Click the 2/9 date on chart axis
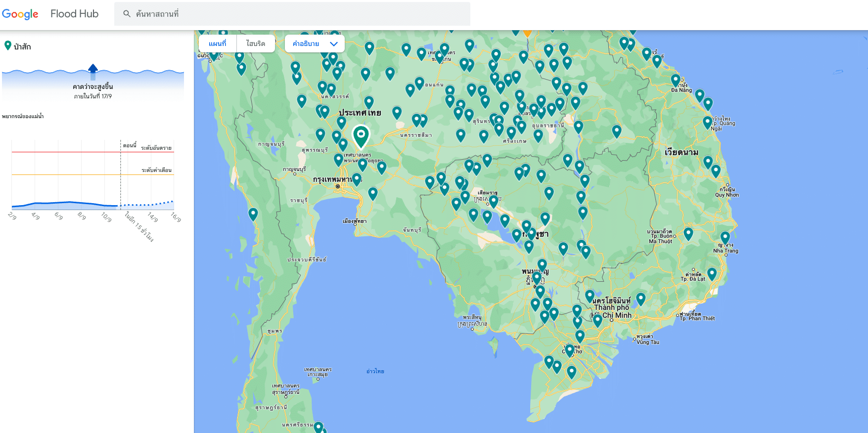 12,216
